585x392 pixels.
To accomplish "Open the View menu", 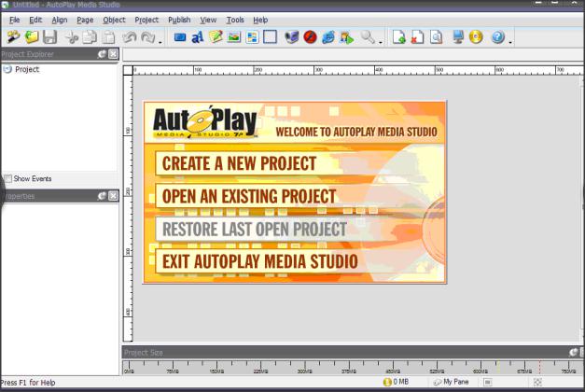I will pyautogui.click(x=208, y=20).
